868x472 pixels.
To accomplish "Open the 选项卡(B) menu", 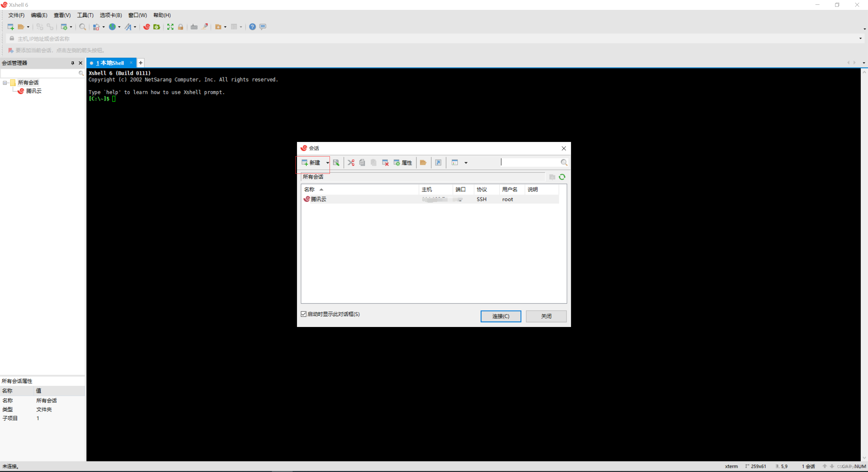I will point(111,15).
